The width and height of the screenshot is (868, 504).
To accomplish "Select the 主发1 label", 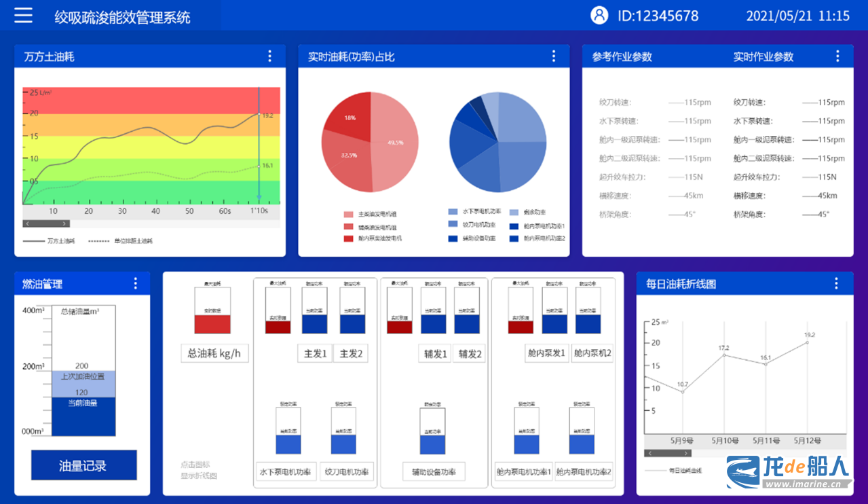I will (315, 354).
